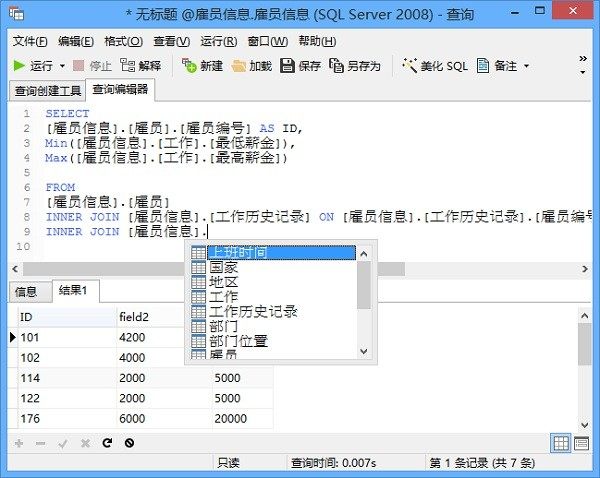Switch to the 查询创建工具 tab
The height and width of the screenshot is (478, 600).
click(x=48, y=90)
